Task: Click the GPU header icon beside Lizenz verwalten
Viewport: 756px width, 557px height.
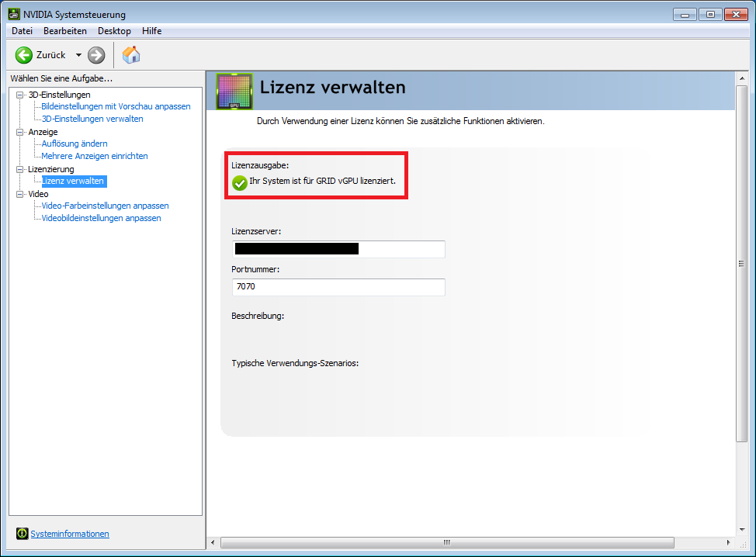Action: (x=234, y=92)
